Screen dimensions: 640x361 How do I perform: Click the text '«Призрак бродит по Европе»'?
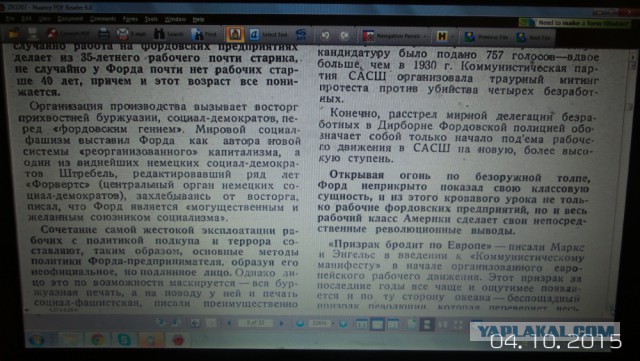point(409,246)
